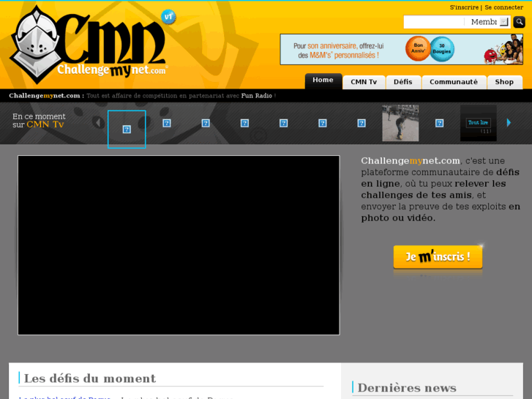Focus the search text field
This screenshot has width=532, height=399.
pyautogui.click(x=434, y=22)
